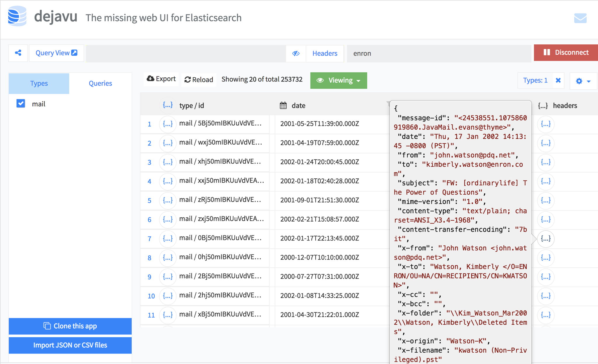Select id mail / 2Bj50mIBKUuVdVE...
Screen dimensions: 598x364
[220, 276]
